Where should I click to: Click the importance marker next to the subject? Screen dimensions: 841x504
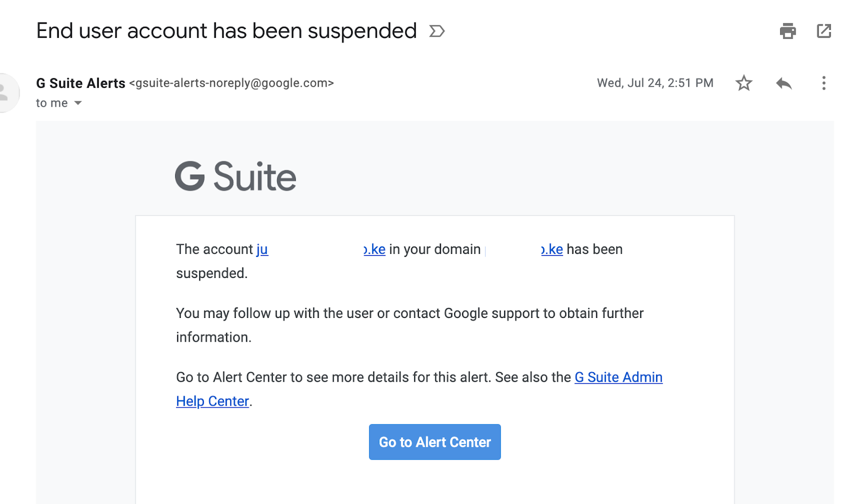437,32
